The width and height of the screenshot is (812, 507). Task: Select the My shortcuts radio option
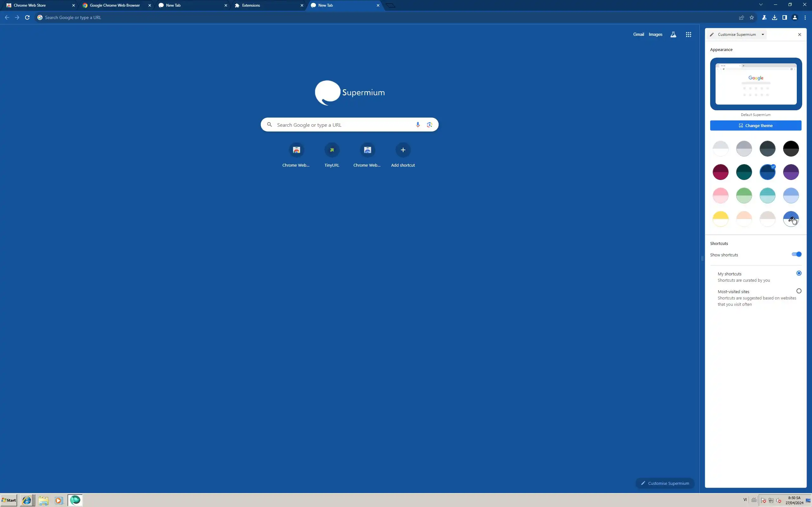(799, 273)
